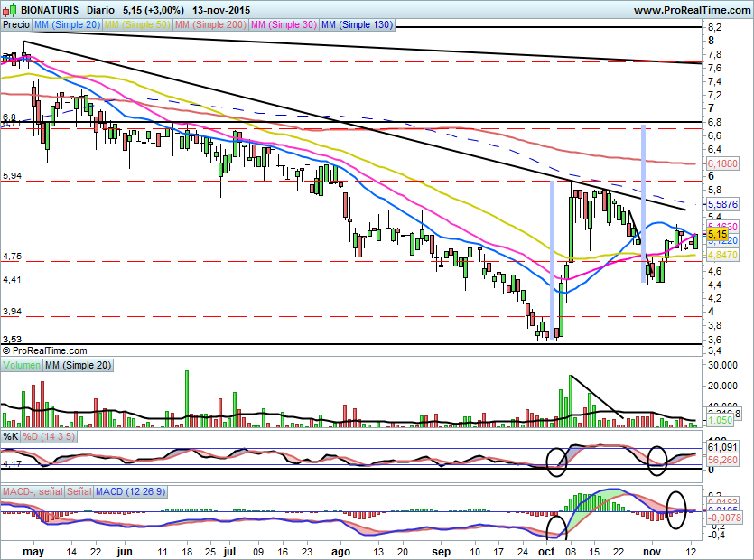Select the Volumen panel label
The width and height of the screenshot is (754, 560).
23,365
